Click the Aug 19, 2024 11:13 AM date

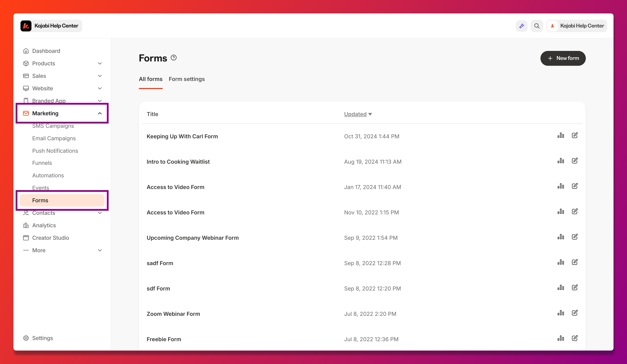[373, 162]
